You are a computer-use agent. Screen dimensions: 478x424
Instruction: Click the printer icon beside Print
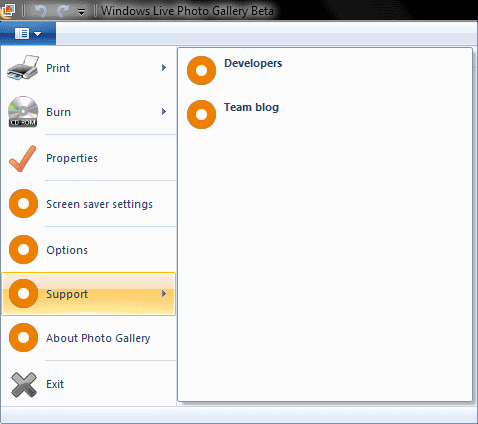coord(23,68)
